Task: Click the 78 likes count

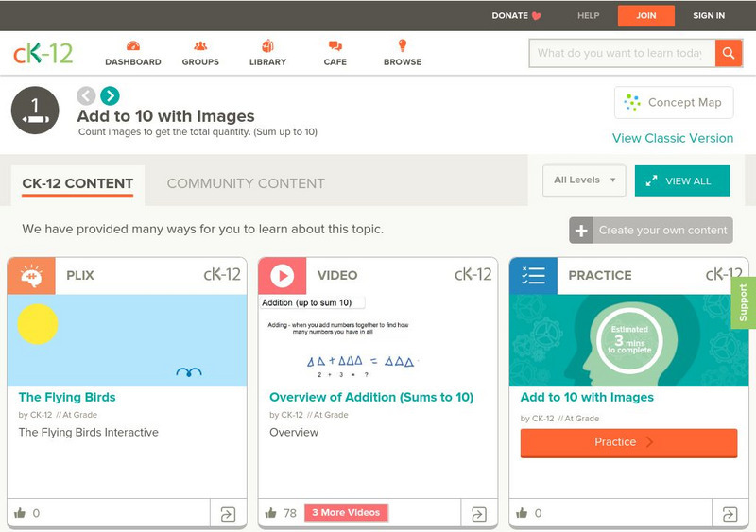Action: 290,513
